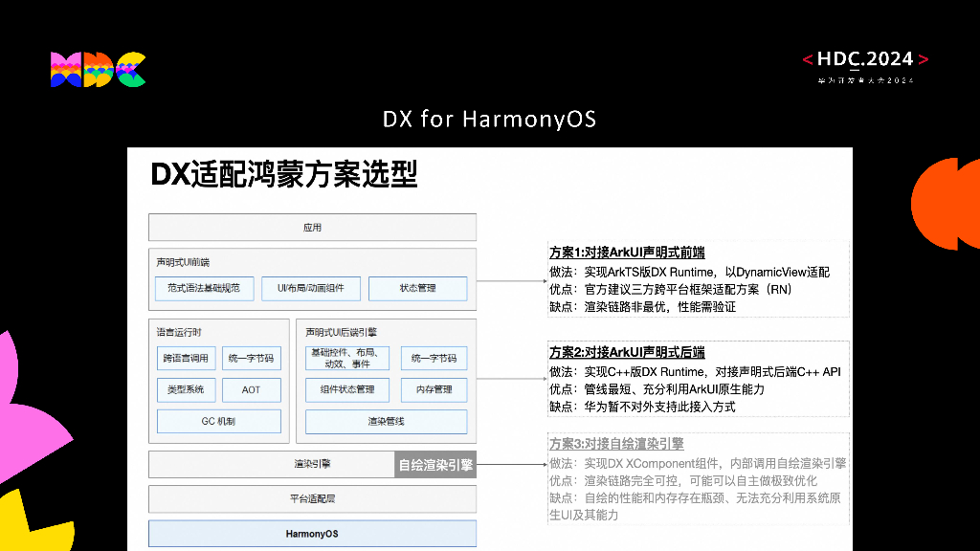Image resolution: width=980 pixels, height=551 pixels.
Task: Click the heading DX适配鸿蒙方案选型
Action: coord(283,174)
